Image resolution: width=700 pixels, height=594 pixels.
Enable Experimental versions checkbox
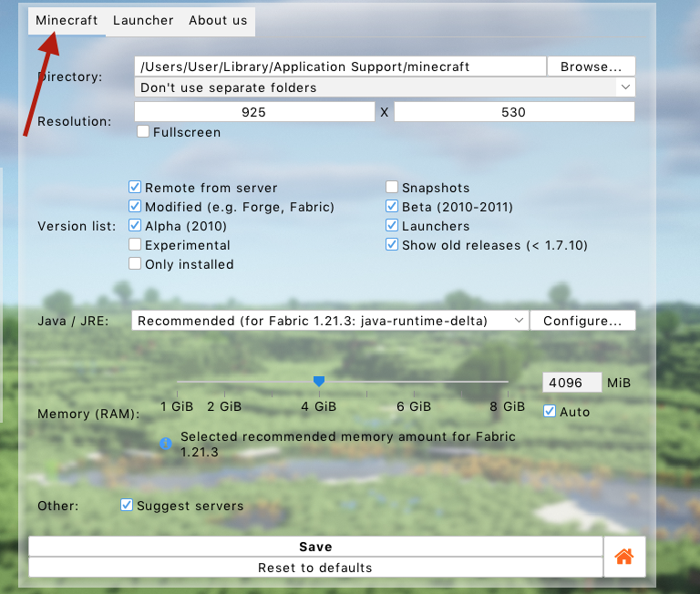point(135,244)
